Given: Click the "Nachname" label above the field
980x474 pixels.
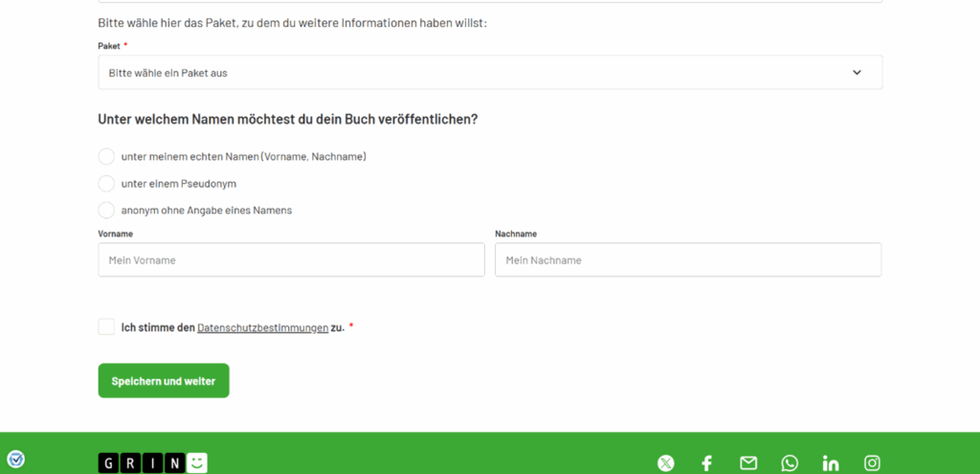Looking at the screenshot, I should tap(515, 234).
